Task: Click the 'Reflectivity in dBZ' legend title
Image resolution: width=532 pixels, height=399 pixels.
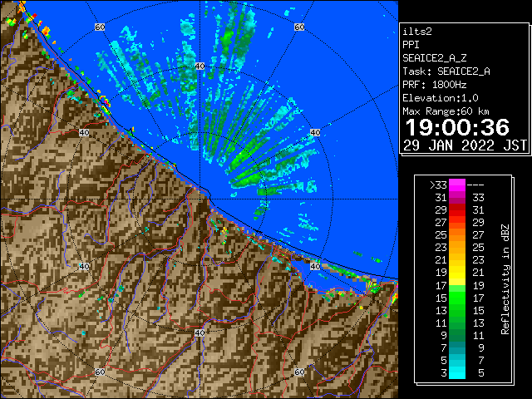Action: pyautogui.click(x=505, y=279)
